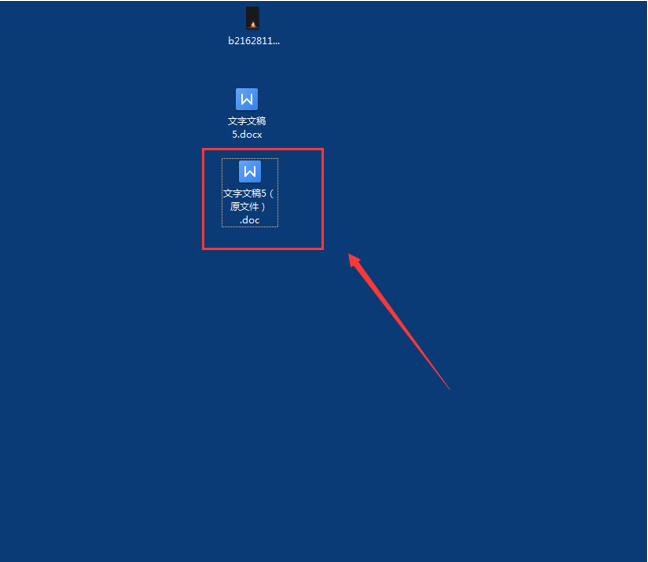Click the "文字文稿" line of the docx label
The width and height of the screenshot is (648, 562).
coord(247,121)
